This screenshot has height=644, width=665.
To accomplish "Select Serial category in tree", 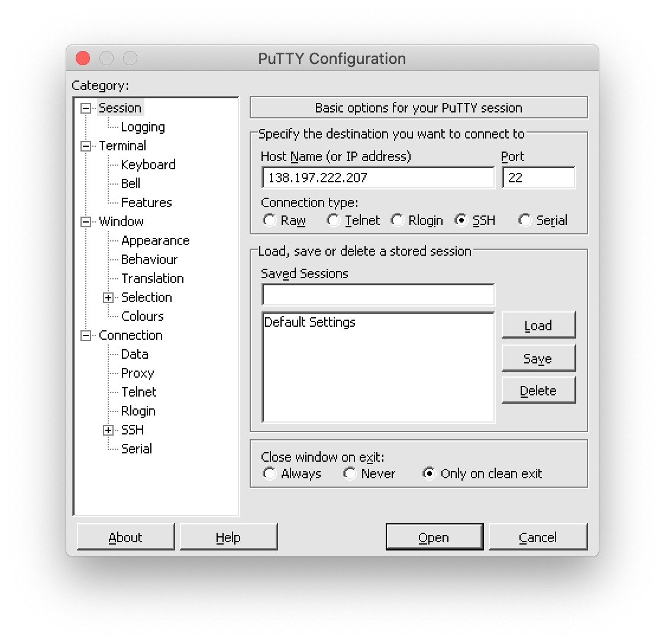I will click(137, 449).
